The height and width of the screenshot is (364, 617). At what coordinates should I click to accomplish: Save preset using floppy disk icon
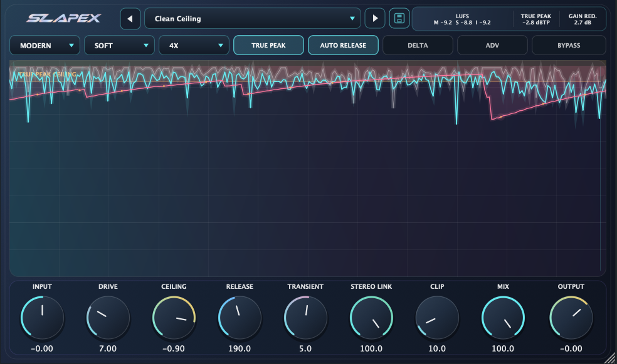(x=399, y=18)
